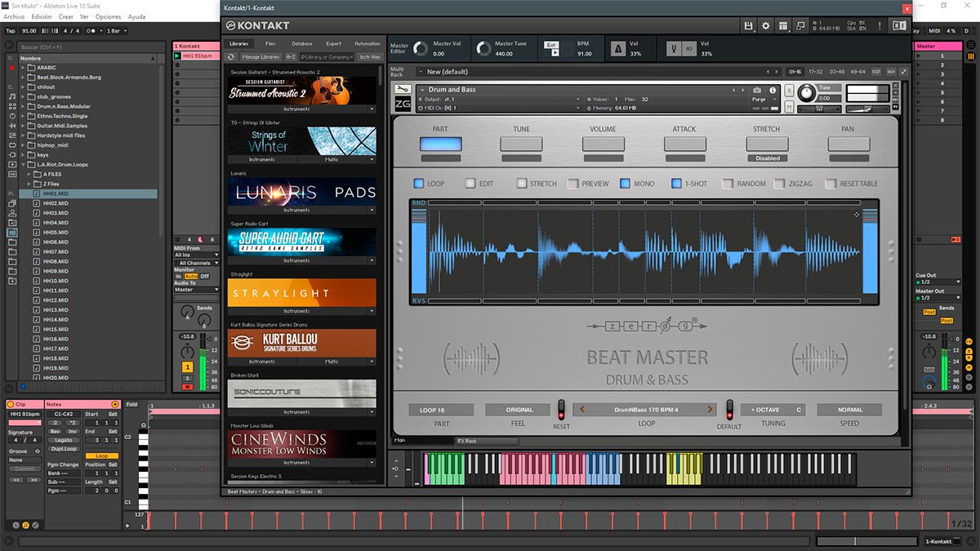980x551 pixels.
Task: Click the Tap tempo button in Ableton
Action: [11, 31]
